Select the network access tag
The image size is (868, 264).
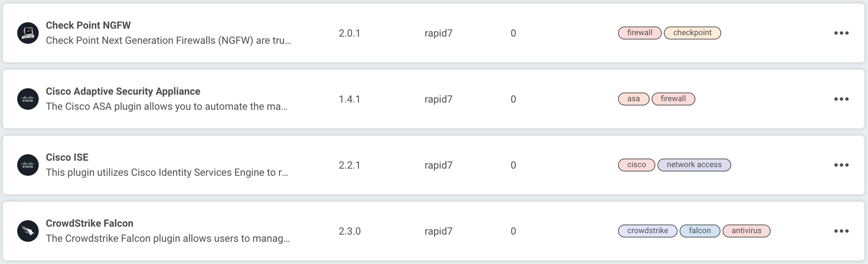694,165
